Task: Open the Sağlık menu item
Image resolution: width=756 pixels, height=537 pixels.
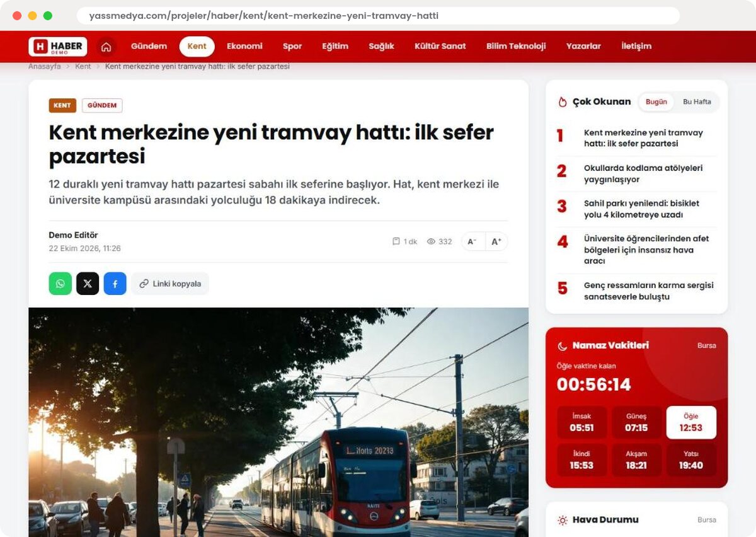Action: tap(381, 47)
